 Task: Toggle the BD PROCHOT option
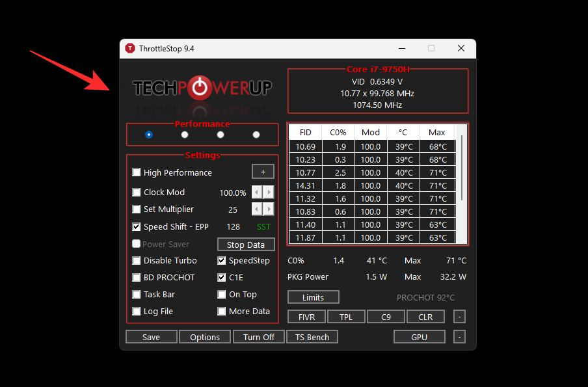point(136,277)
